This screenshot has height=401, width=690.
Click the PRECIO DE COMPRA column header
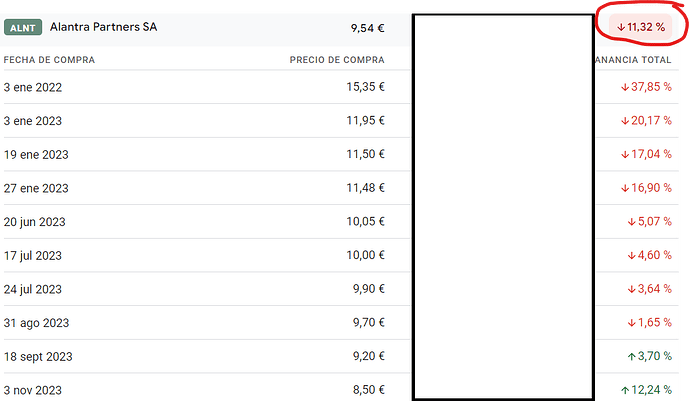tap(337, 60)
